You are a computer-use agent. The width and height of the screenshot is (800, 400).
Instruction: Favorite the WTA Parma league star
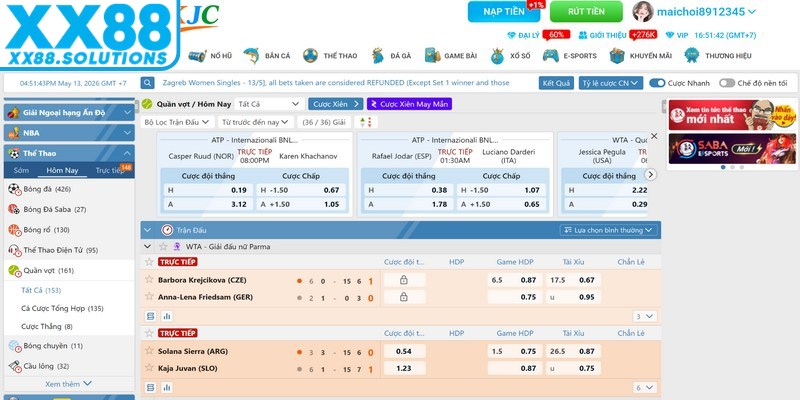coord(163,246)
